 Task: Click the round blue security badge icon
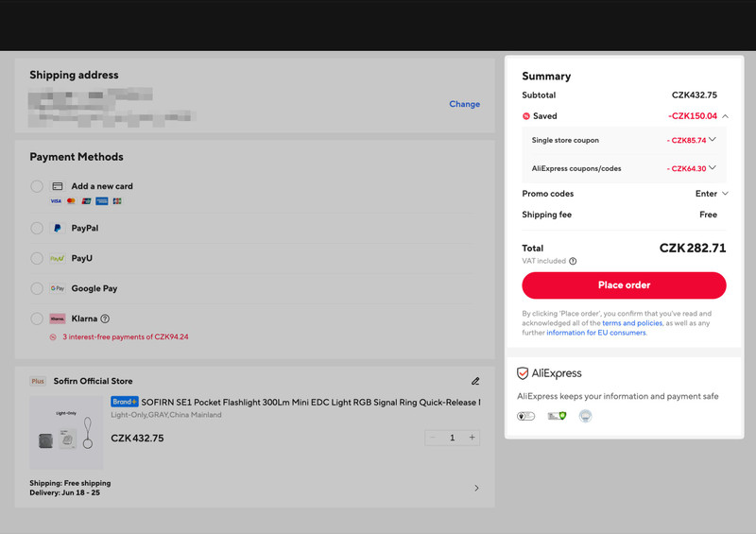[x=585, y=416]
